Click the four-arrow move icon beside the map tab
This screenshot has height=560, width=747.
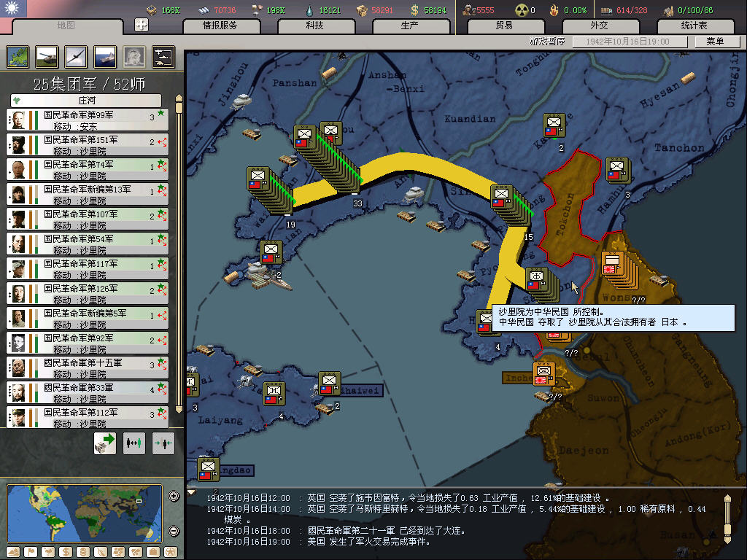(142, 25)
